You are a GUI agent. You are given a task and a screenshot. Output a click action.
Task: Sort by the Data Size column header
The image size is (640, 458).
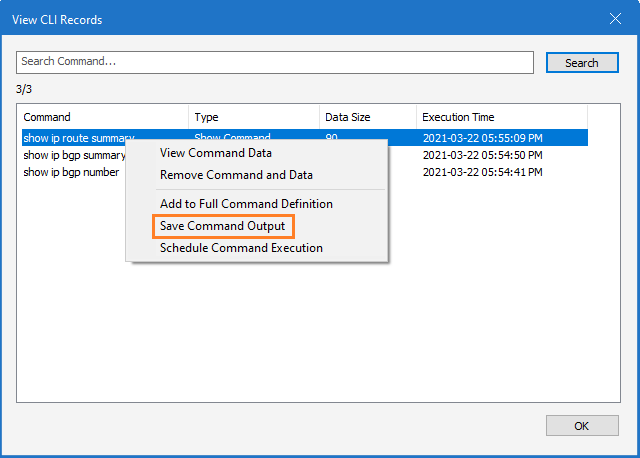[367, 117]
